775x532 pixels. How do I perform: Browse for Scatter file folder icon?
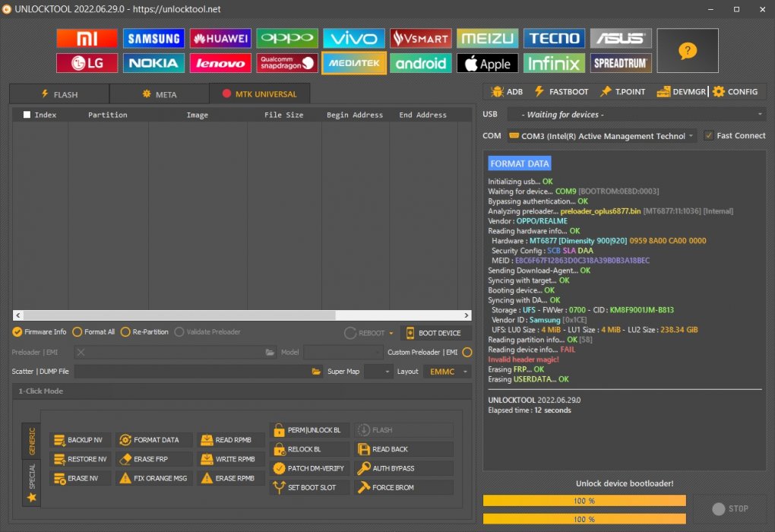tap(316, 372)
